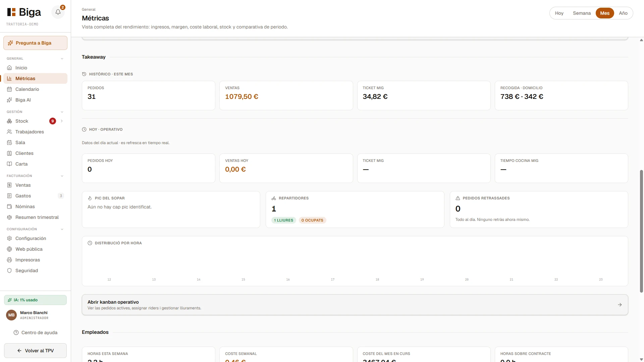The image size is (644, 362).
Task: Open Trabajadores in the sidebar
Action: click(35, 132)
